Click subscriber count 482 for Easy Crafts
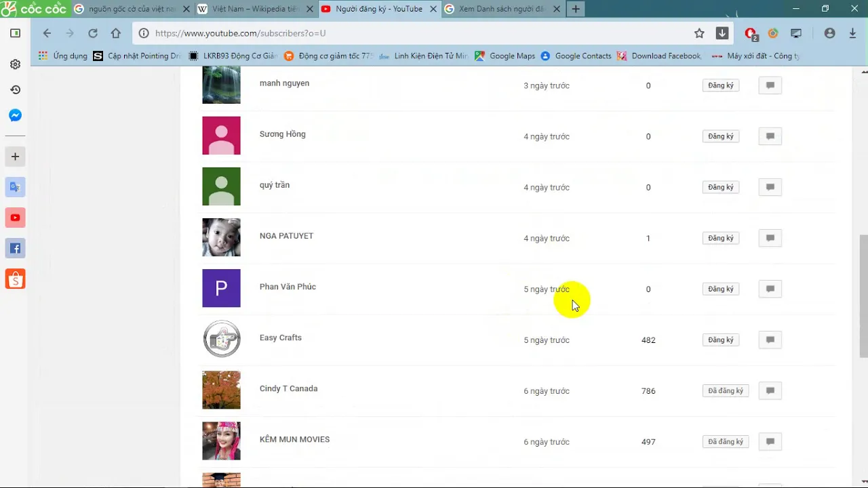This screenshot has height=488, width=868. tap(648, 340)
